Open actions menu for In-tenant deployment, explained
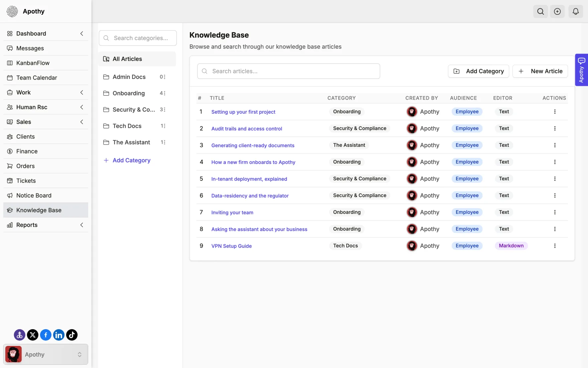This screenshot has height=368, width=588. point(555,179)
